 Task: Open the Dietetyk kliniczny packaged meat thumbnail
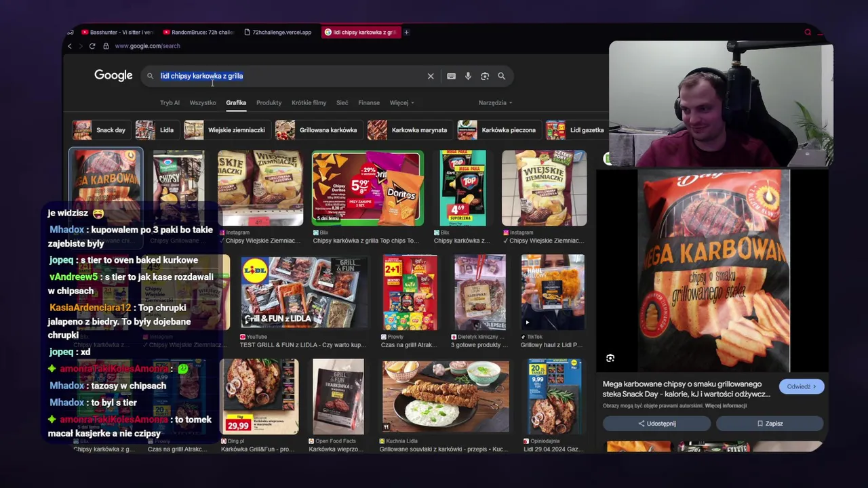[479, 292]
